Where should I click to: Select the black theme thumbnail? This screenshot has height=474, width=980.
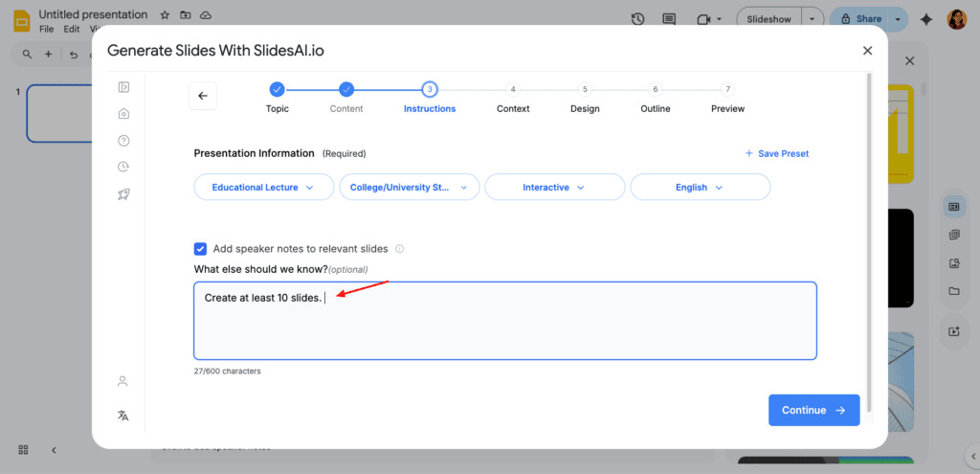pyautogui.click(x=901, y=259)
